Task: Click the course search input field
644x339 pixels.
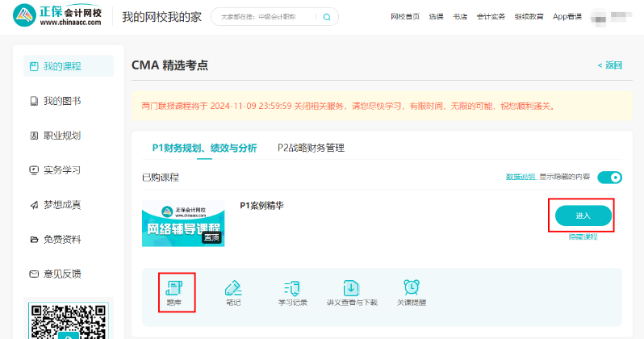Action: (266, 17)
